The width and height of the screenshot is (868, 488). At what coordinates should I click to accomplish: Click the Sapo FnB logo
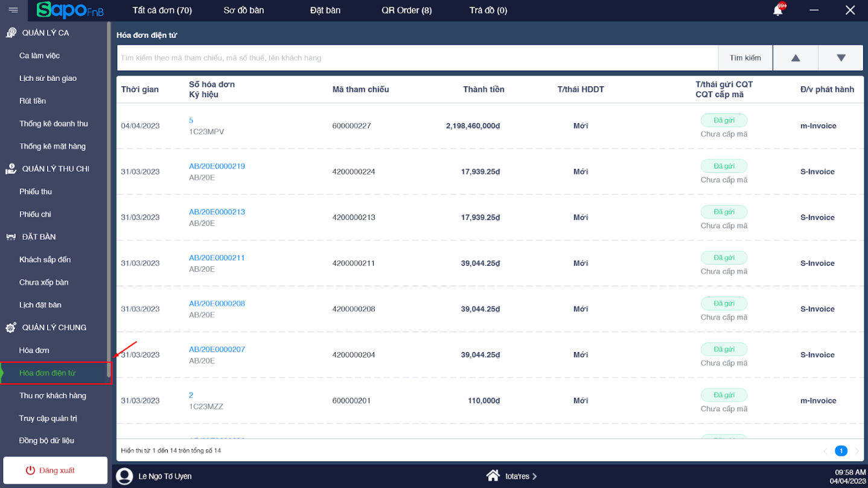click(x=70, y=10)
